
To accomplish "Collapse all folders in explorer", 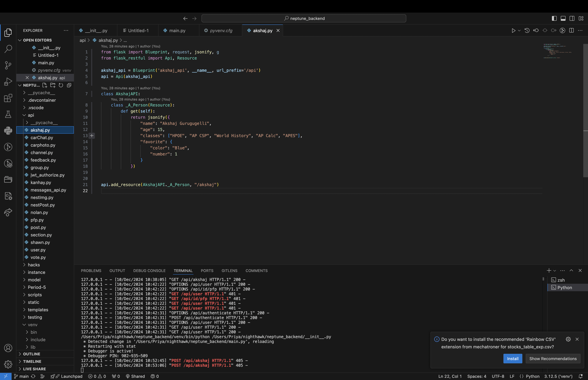I will [x=69, y=85].
